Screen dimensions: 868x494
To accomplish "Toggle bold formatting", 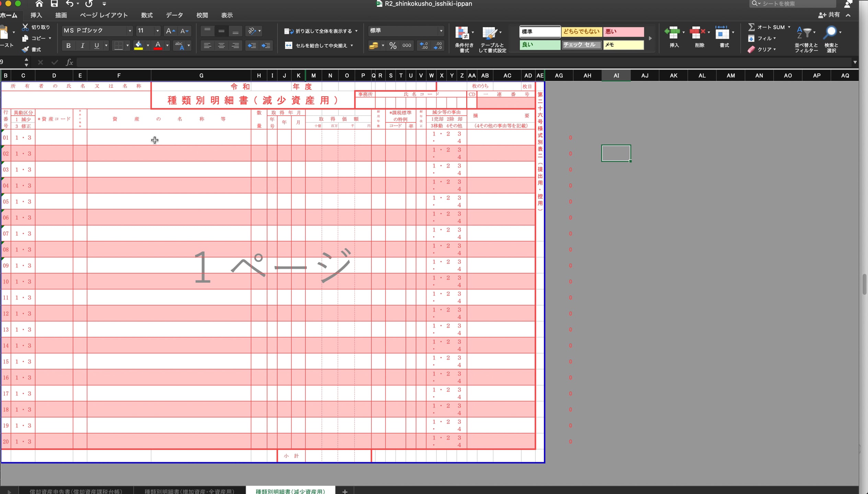I will [68, 46].
